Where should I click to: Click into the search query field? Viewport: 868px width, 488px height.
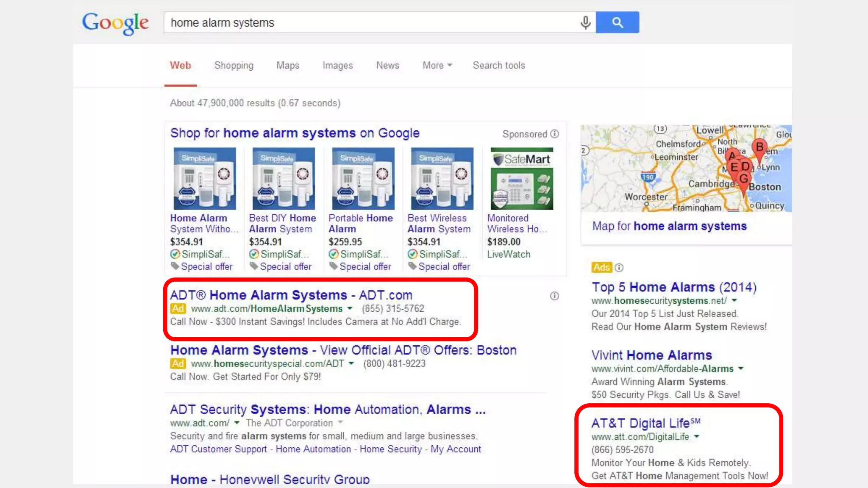369,22
